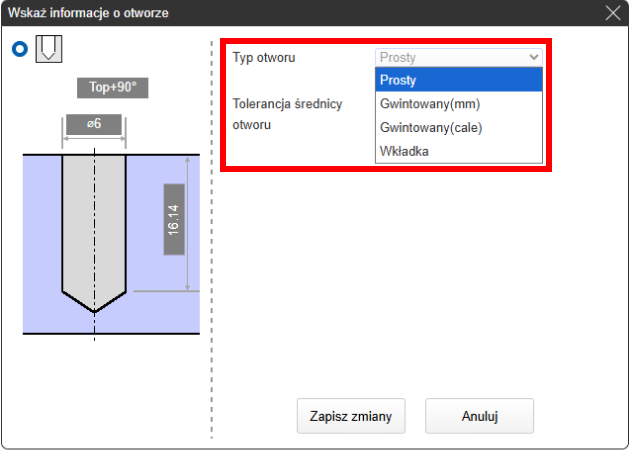Screen dimensions: 630x450
Task: Click the blue material area of the diagram
Action: 40,240
